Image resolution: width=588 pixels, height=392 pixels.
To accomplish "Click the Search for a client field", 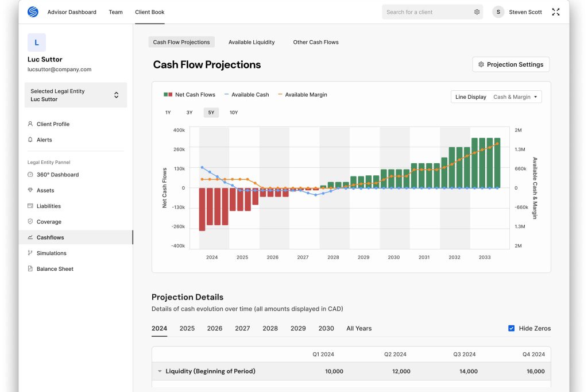I will click(432, 12).
